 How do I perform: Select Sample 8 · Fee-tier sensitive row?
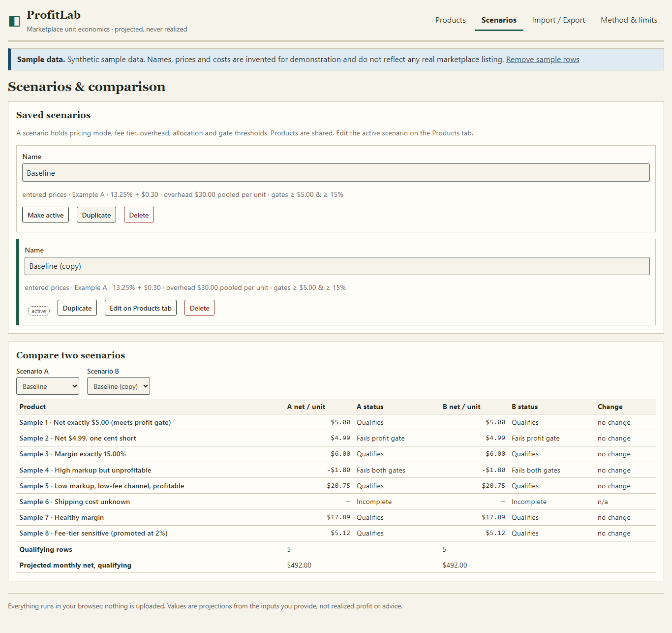[x=336, y=533]
